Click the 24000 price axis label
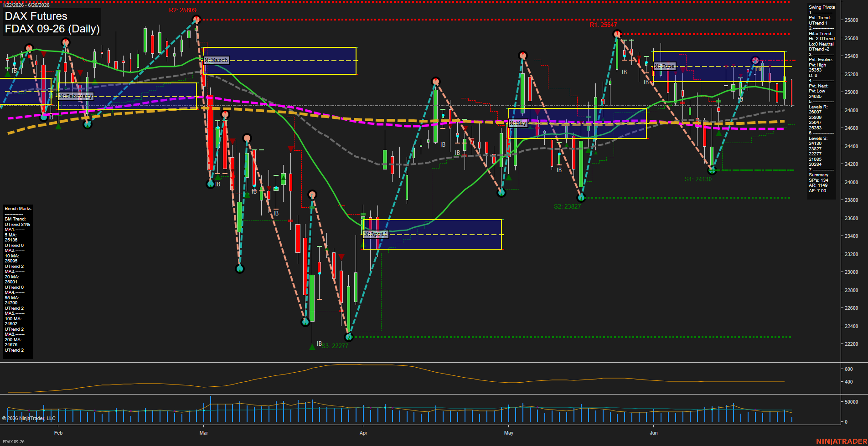The width and height of the screenshot is (868, 446). (x=851, y=182)
